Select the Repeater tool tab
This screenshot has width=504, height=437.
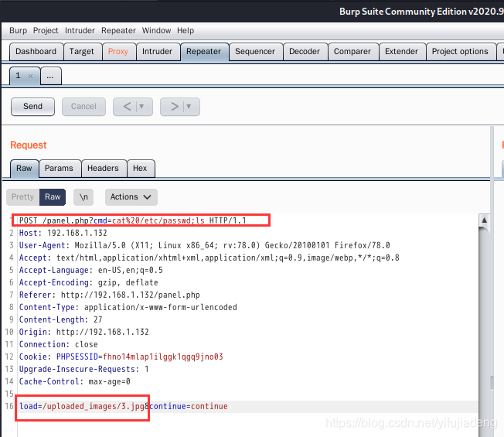[x=204, y=52]
